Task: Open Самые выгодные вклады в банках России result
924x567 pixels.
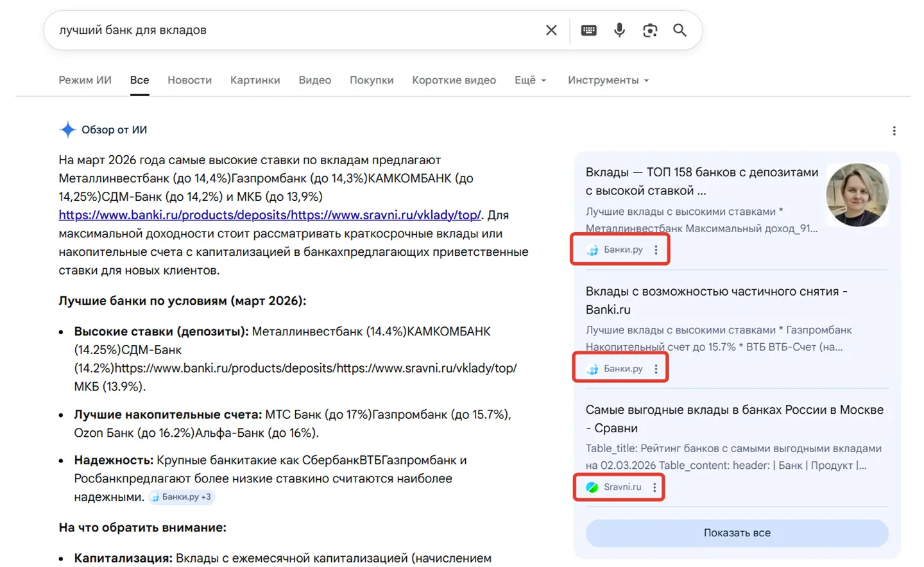Action: coord(735,419)
